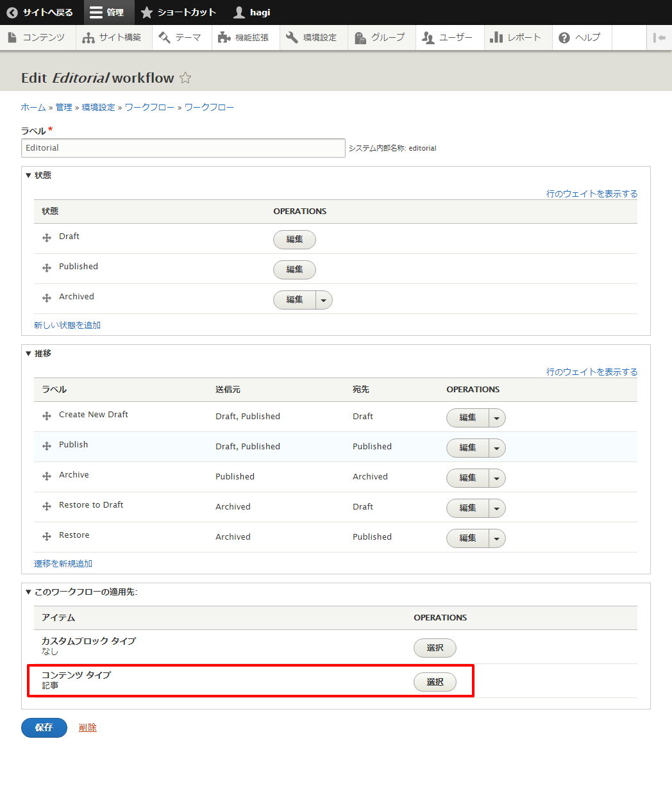This screenshot has width=672, height=798.
Task: Click 新しい状態を追加 link
Action: [x=67, y=325]
